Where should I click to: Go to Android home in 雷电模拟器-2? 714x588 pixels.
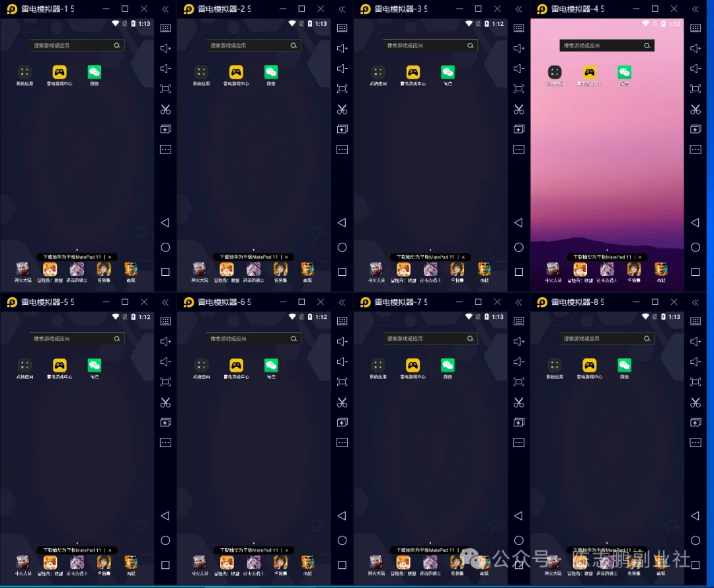pyautogui.click(x=342, y=247)
